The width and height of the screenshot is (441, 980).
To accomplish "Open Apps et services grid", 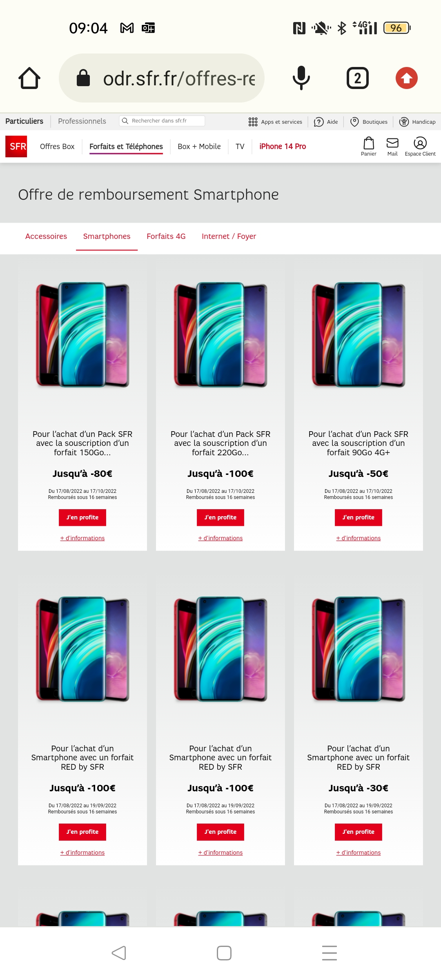I will pyautogui.click(x=275, y=122).
